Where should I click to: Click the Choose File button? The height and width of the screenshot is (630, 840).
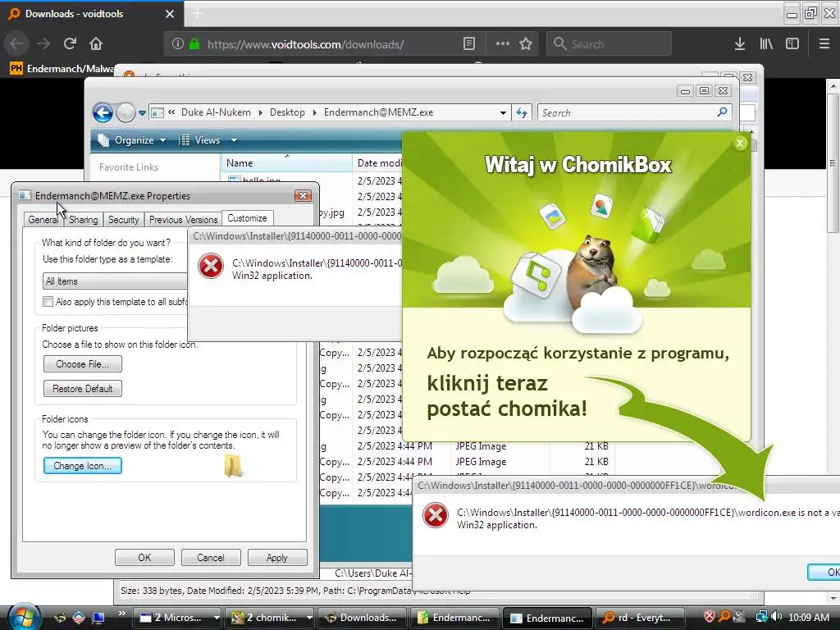tap(83, 364)
